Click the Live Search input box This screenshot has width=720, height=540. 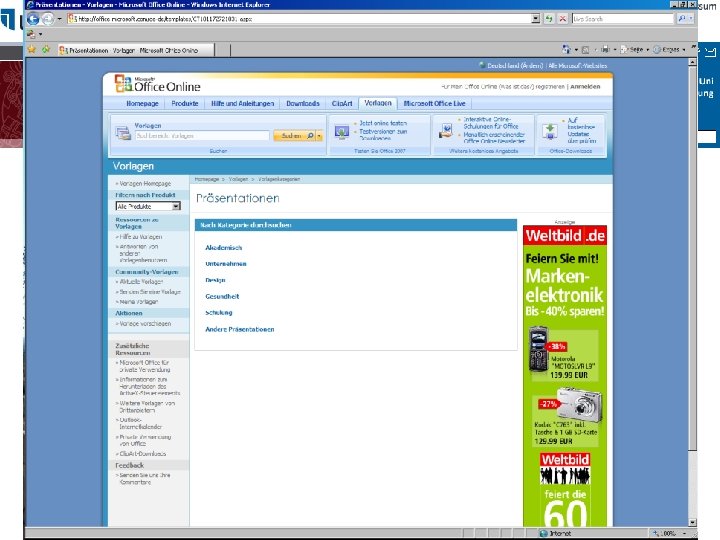pos(623,19)
